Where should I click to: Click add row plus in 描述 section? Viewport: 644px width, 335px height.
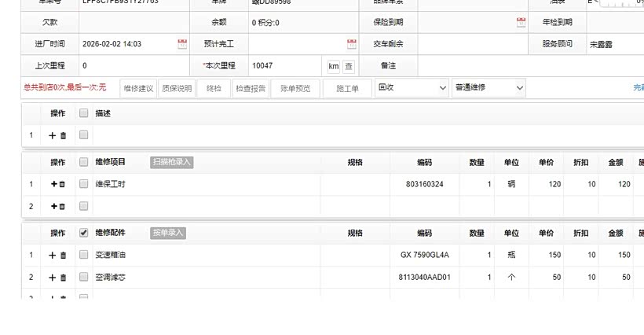tap(53, 135)
